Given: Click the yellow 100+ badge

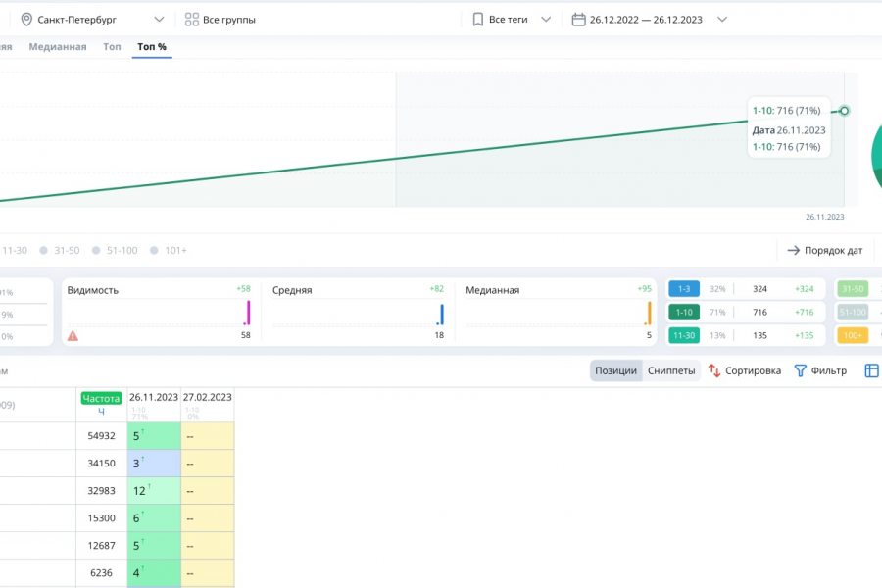Looking at the screenshot, I should [853, 335].
